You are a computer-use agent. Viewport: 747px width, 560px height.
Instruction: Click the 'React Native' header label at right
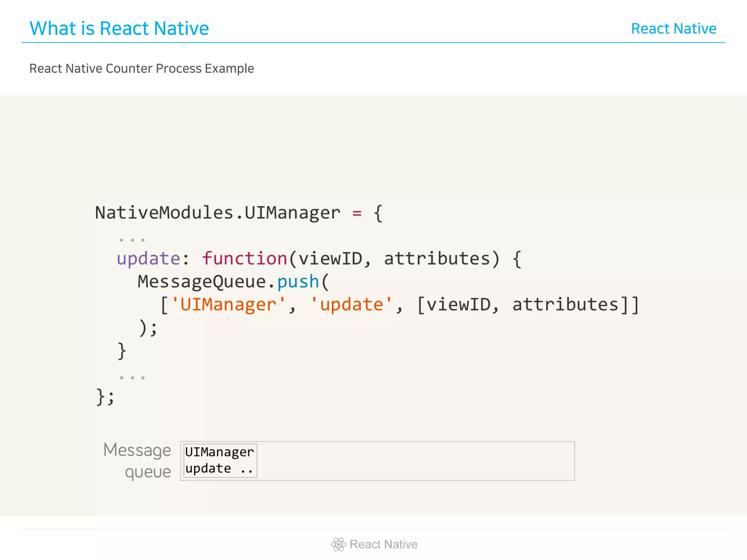click(674, 28)
